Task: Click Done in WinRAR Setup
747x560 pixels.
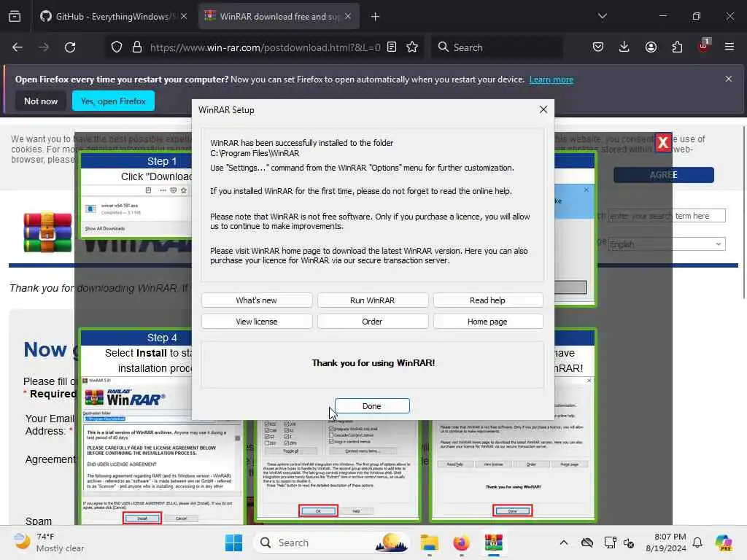Action: (371, 405)
